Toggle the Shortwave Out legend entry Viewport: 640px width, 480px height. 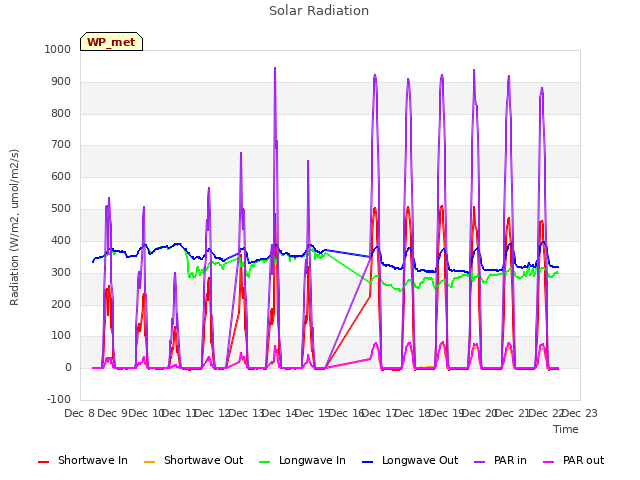click(194, 460)
